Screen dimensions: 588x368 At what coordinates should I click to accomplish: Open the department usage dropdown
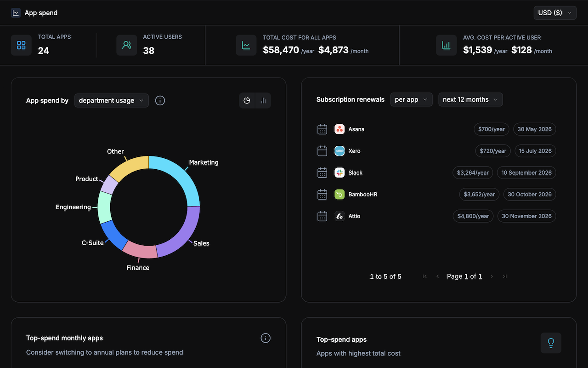(112, 100)
